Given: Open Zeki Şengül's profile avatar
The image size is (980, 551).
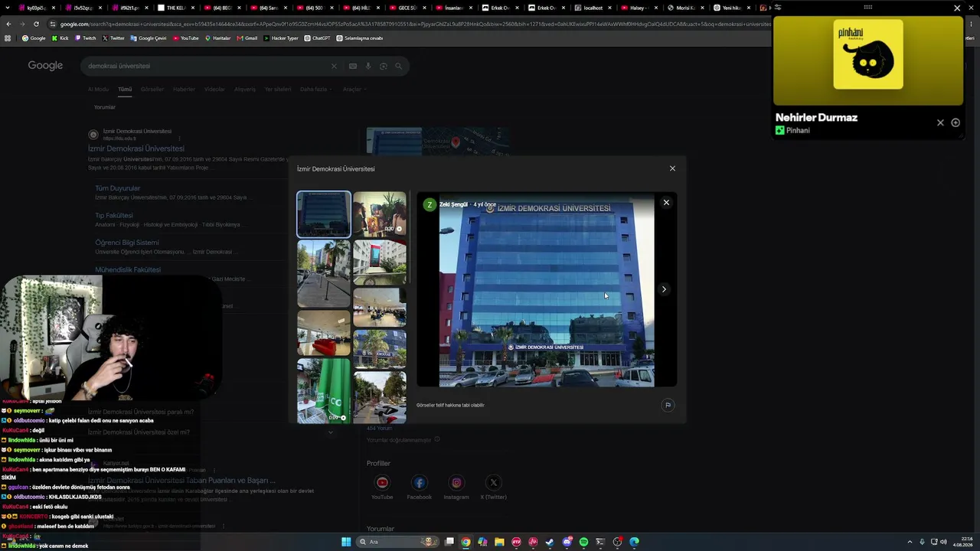Looking at the screenshot, I should (430, 204).
